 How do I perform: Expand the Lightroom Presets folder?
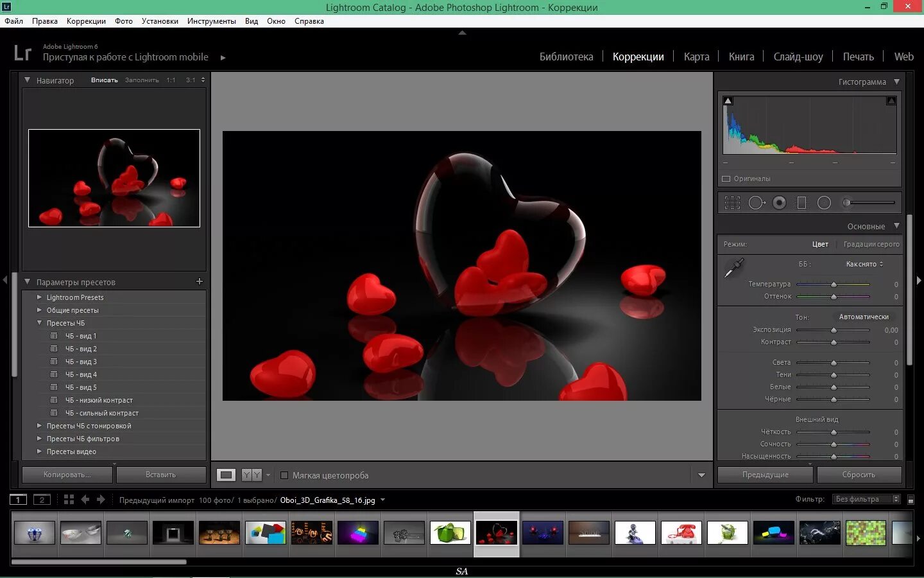[39, 297]
